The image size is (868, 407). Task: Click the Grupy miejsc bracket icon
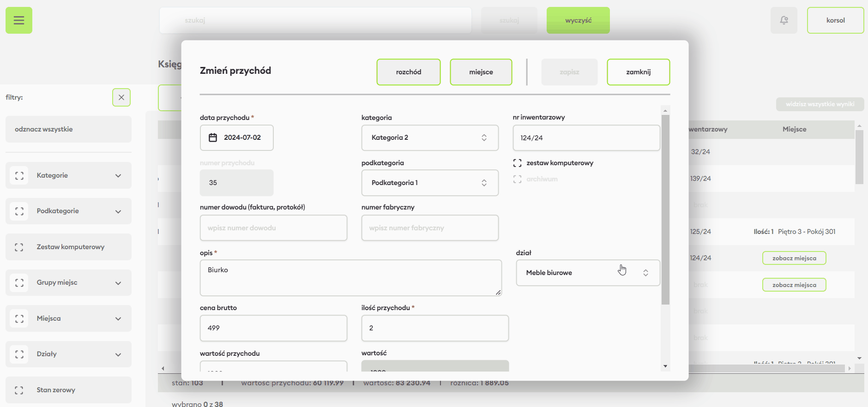[19, 282]
